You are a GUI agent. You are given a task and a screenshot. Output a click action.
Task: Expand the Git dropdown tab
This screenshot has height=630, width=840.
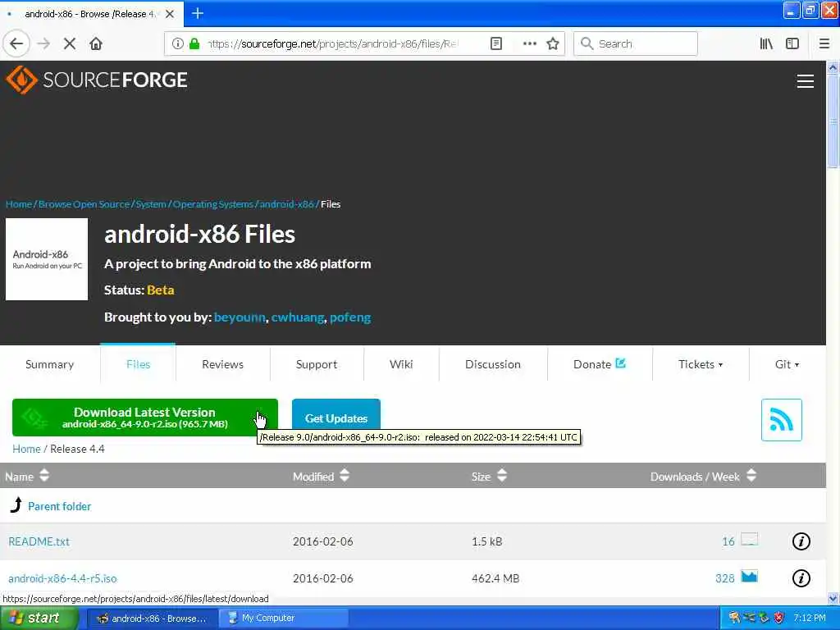pyautogui.click(x=787, y=364)
